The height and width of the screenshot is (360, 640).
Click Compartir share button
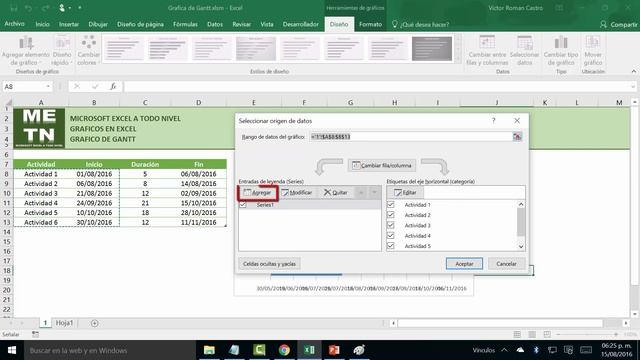[618, 24]
